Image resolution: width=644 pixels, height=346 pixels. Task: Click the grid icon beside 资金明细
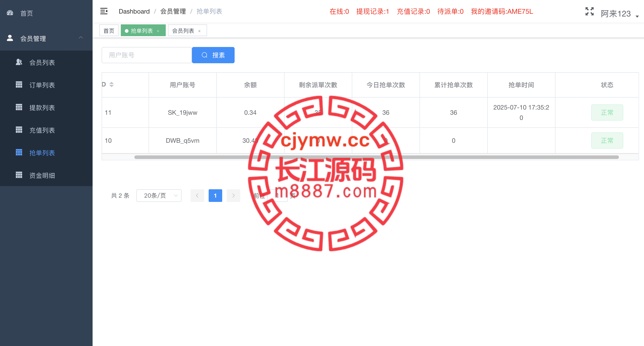[x=19, y=175]
